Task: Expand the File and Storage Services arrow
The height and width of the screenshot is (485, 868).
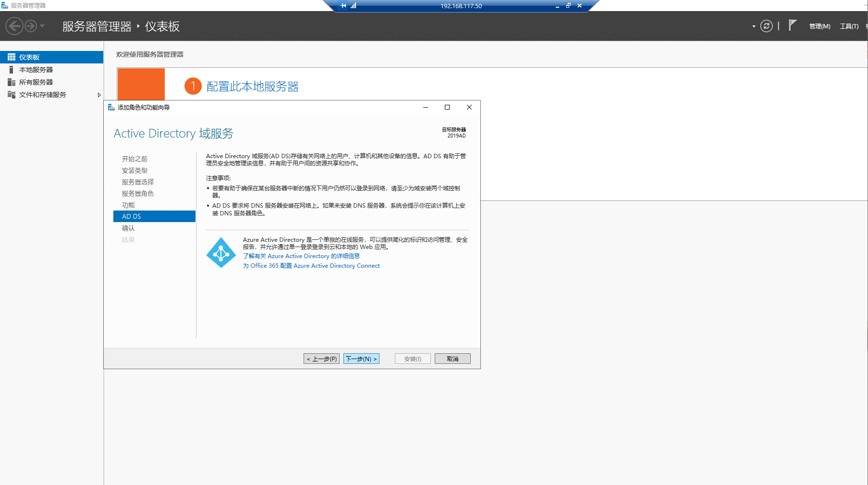Action: point(99,95)
